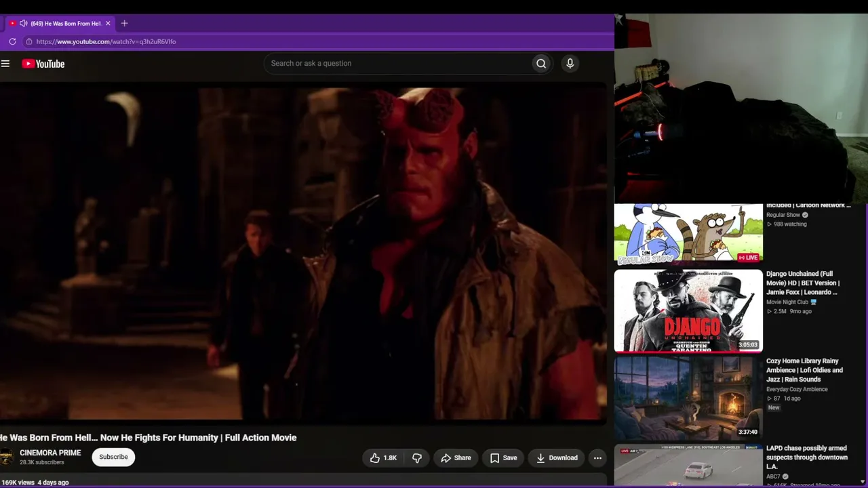The width and height of the screenshot is (868, 488).
Task: Share this video
Action: [x=456, y=458]
